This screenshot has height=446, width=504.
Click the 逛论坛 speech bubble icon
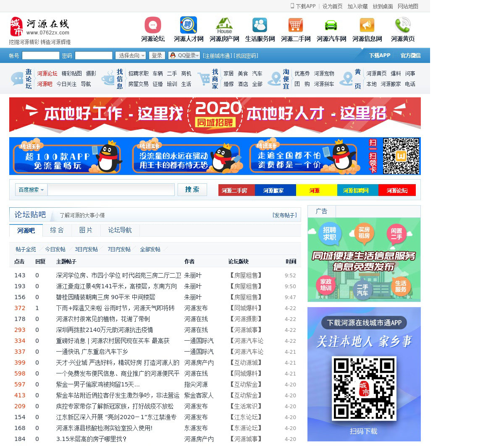18,78
